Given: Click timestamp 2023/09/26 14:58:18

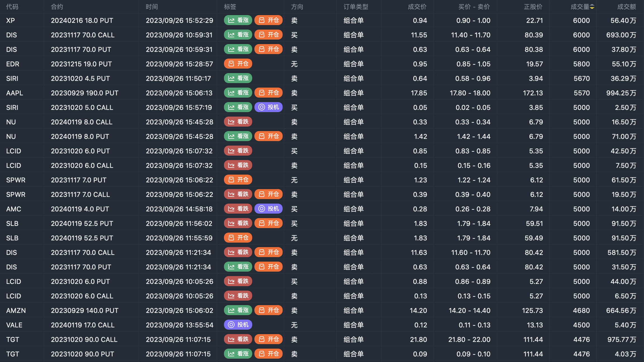Looking at the screenshot, I should tap(179, 209).
